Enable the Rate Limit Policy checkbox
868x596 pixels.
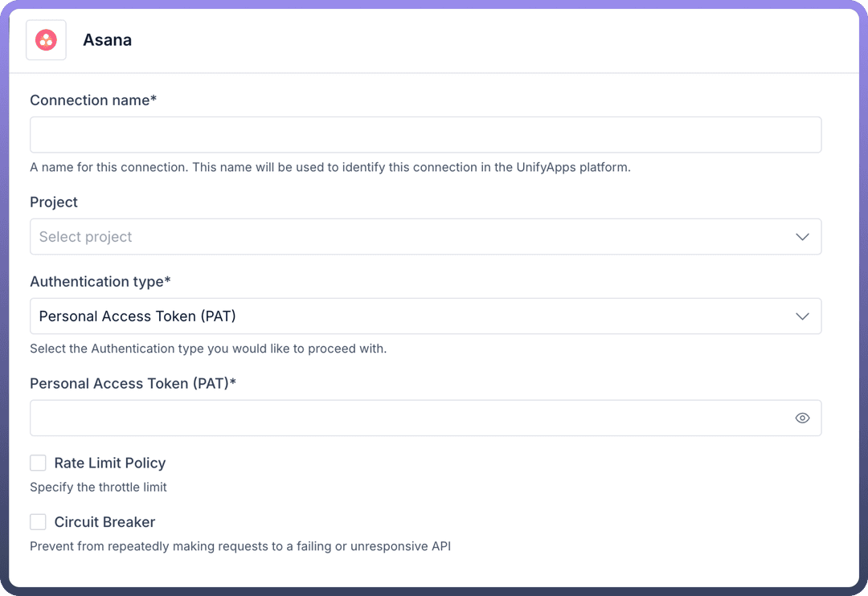click(x=38, y=463)
